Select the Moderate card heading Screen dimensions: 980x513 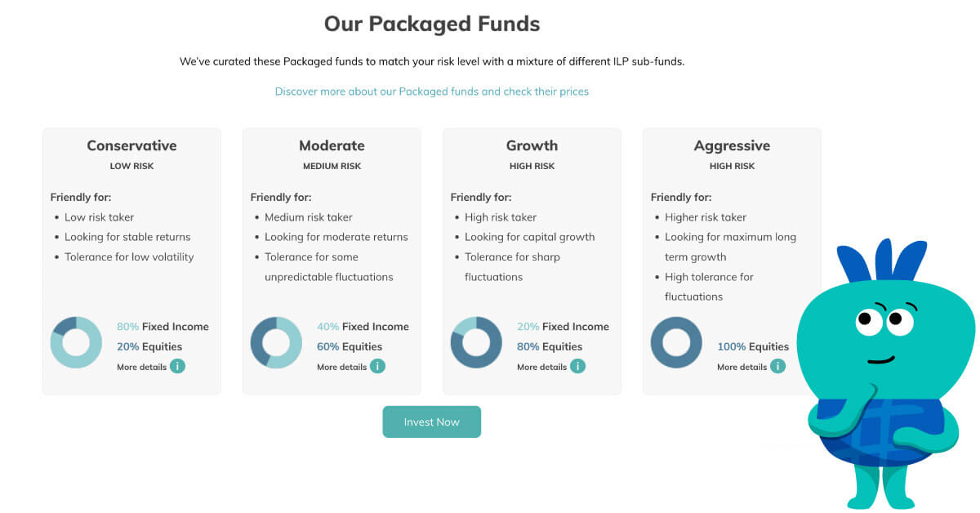pyautogui.click(x=332, y=145)
